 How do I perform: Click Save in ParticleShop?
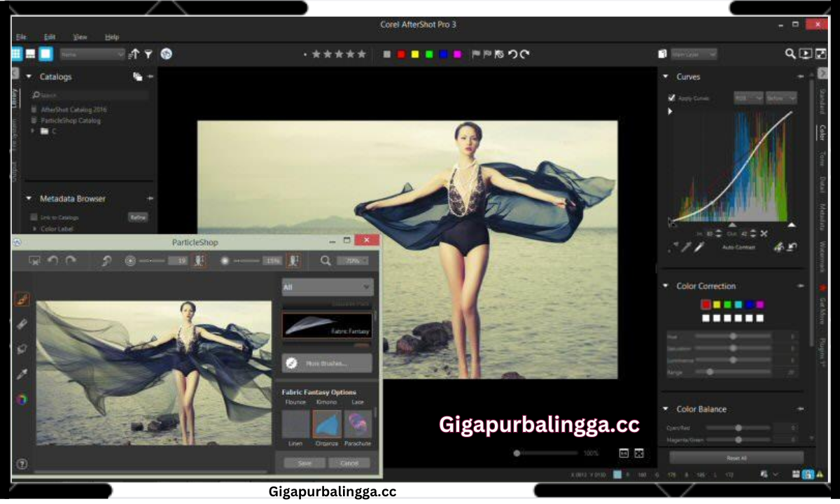[x=305, y=463]
